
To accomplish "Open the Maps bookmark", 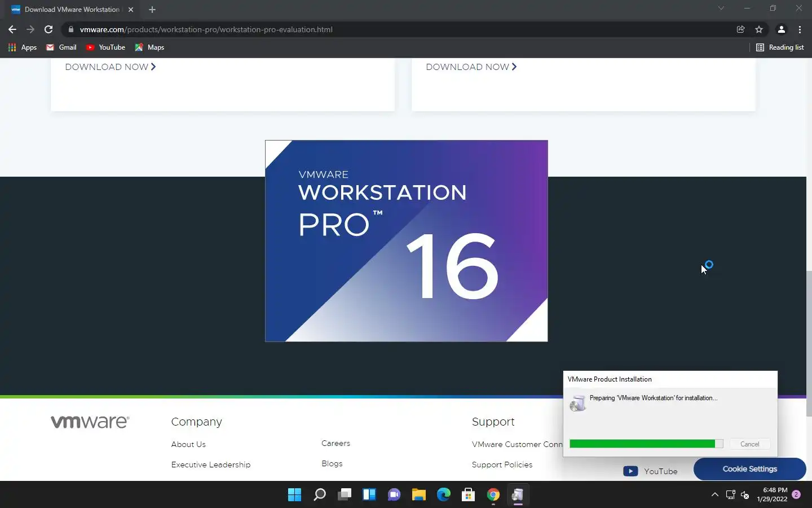I will (x=149, y=47).
